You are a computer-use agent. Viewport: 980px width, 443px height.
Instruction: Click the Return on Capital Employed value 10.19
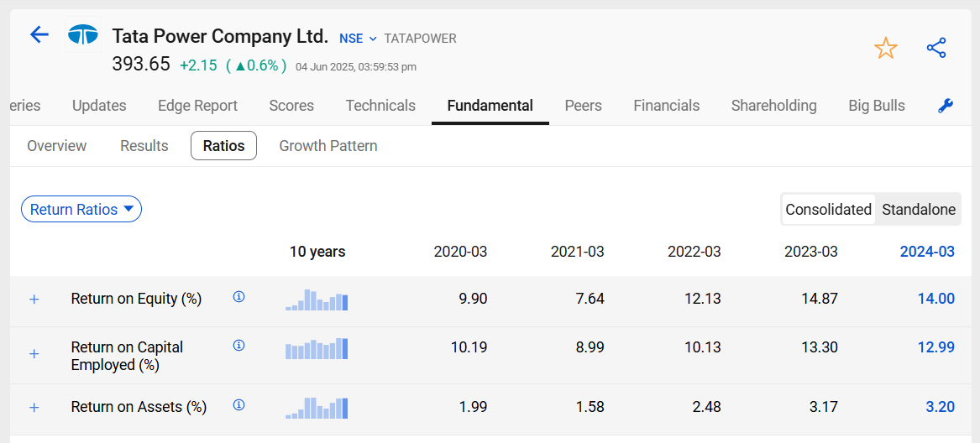click(x=469, y=347)
